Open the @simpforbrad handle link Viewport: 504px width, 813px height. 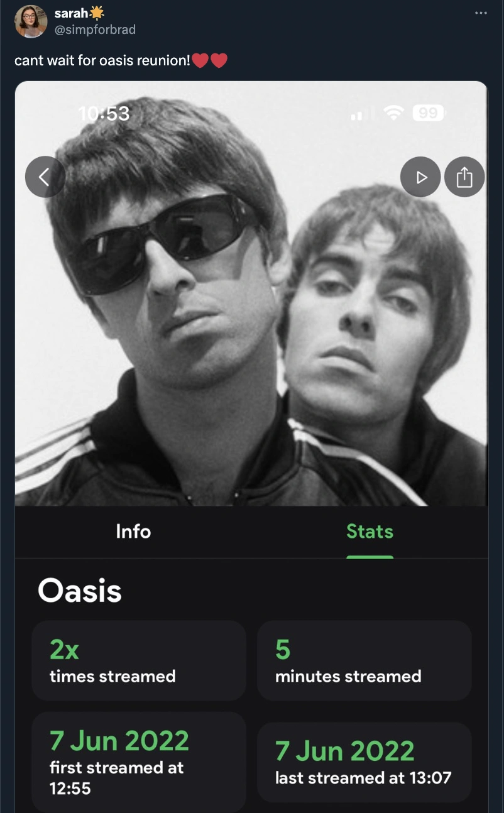(95, 30)
